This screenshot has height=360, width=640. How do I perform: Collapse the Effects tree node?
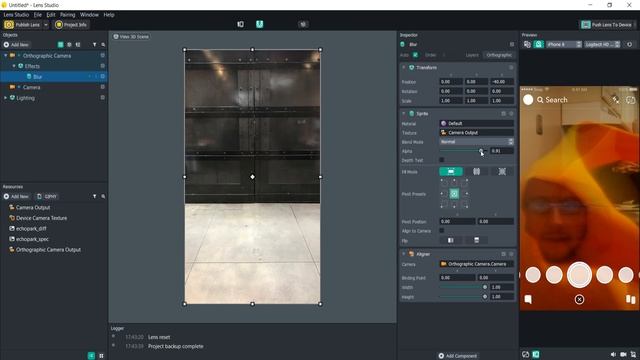point(14,66)
